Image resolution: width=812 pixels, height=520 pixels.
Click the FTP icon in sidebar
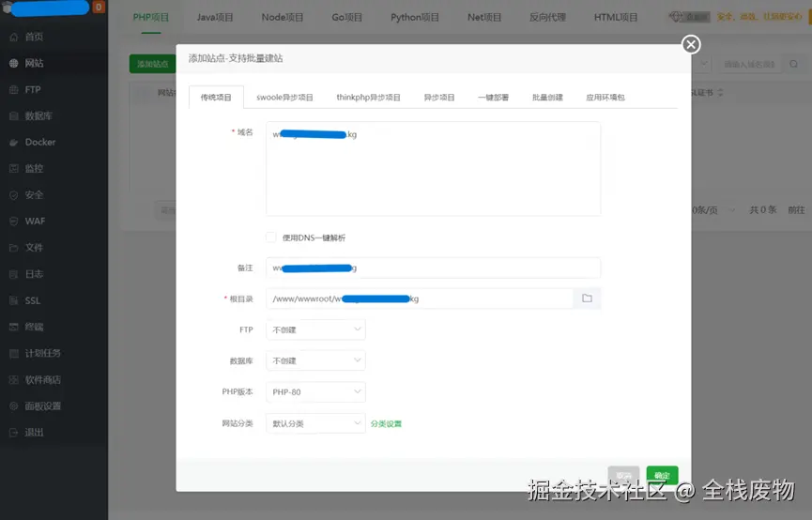coord(14,89)
